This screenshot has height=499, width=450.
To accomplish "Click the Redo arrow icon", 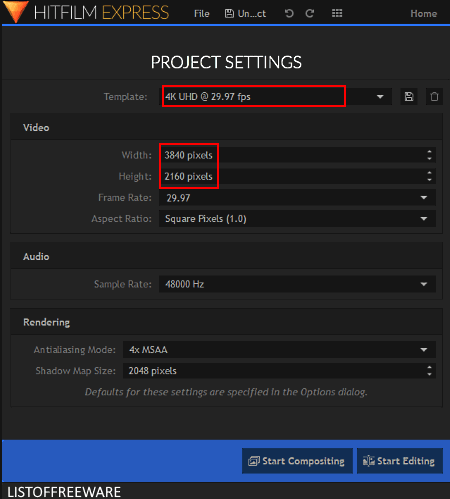I will (x=310, y=13).
